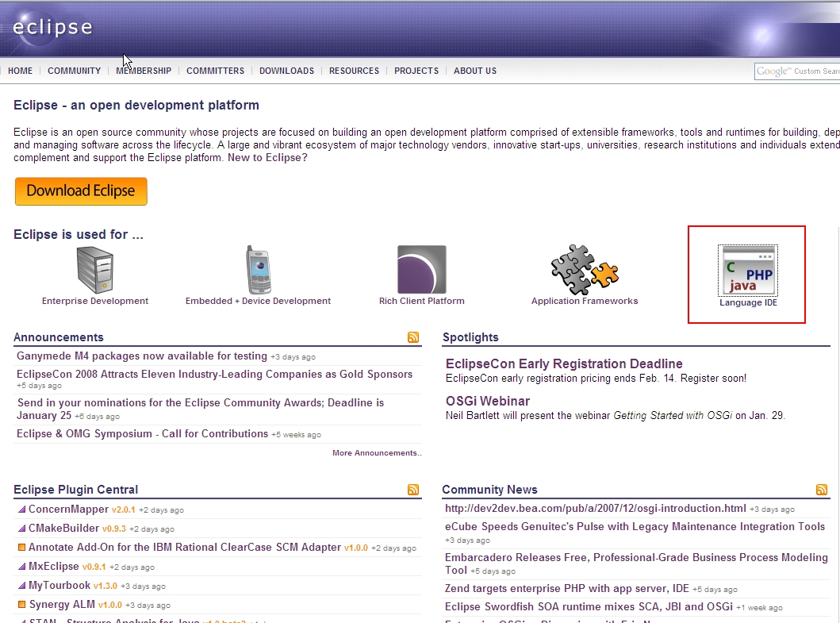Click the 'Spotlights' section heading
The image size is (840, 623).
470,337
